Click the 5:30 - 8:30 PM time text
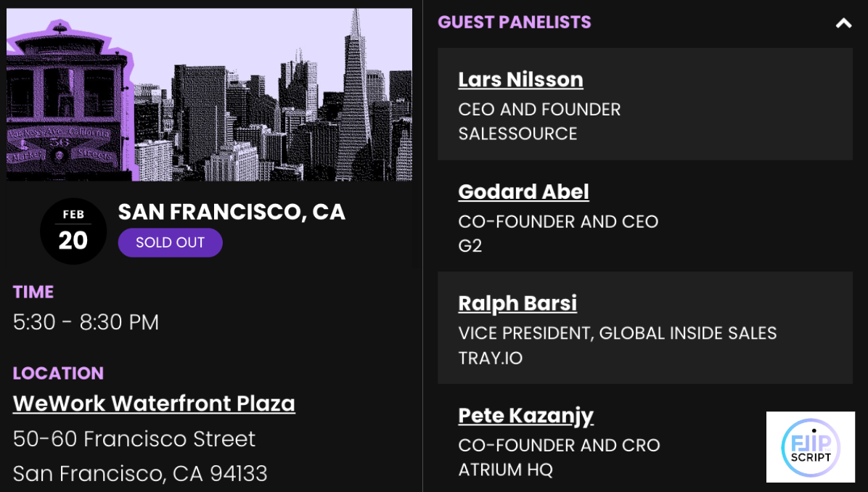868x492 pixels. click(x=86, y=322)
